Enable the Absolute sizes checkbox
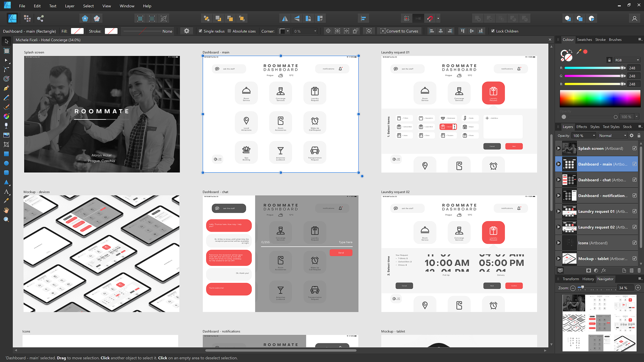Screen dimensions: 644x362 (x=229, y=31)
